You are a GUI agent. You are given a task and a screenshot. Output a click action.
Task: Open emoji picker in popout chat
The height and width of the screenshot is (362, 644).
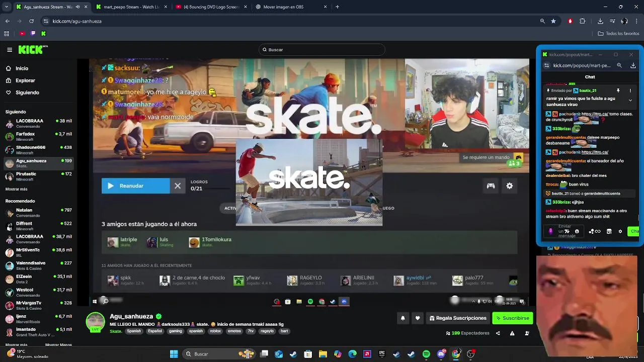577,232
